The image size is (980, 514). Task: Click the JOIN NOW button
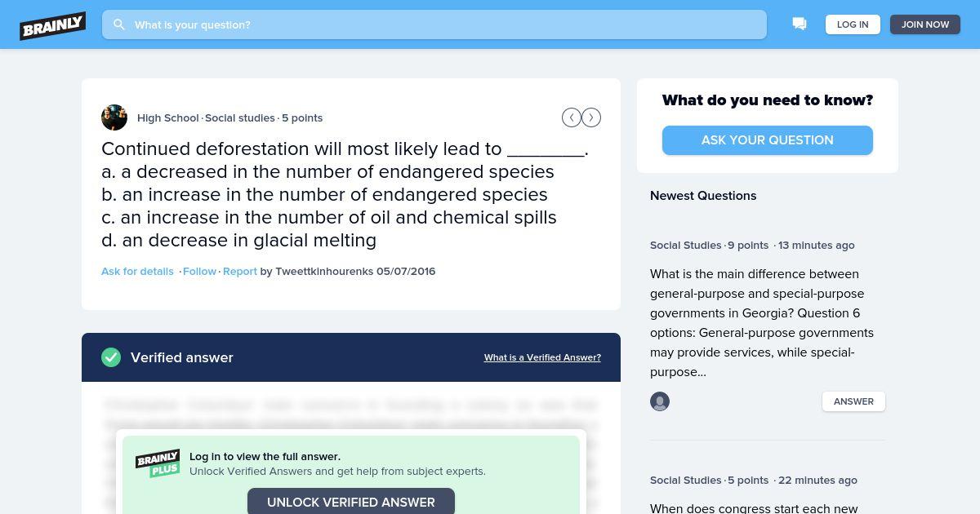click(x=925, y=24)
